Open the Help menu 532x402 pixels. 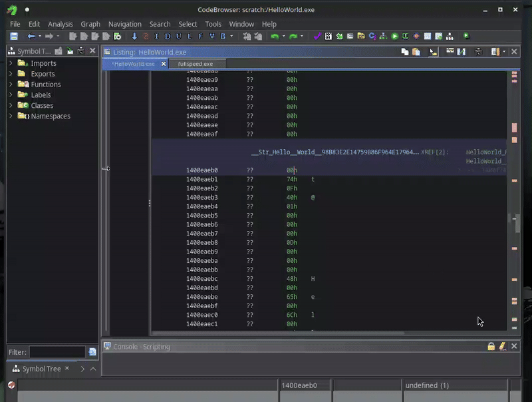[269, 24]
